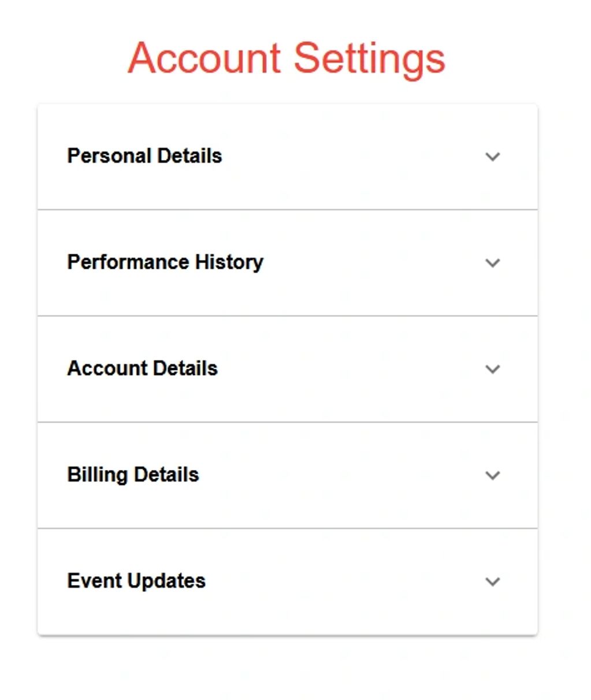The image size is (591, 700).
Task: Select the Account Details label text
Action: pos(142,368)
